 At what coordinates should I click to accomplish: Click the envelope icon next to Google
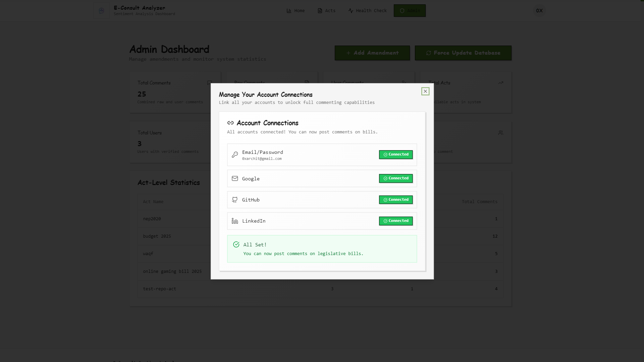click(x=234, y=178)
